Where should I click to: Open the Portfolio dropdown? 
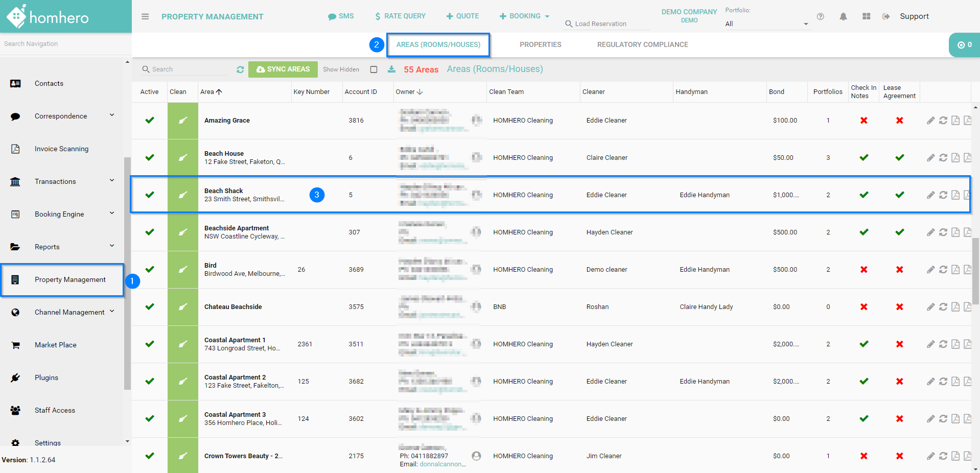click(766, 23)
